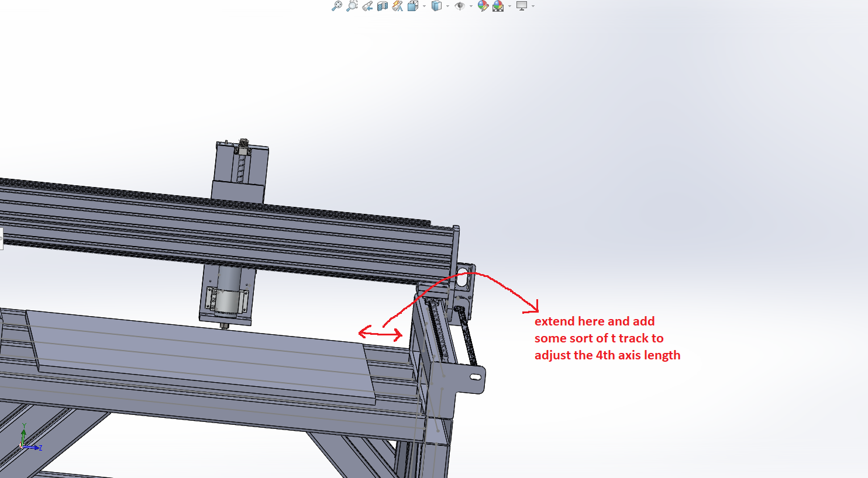This screenshot has width=868, height=478.
Task: Open the View Settings dropdown arrow
Action: pos(533,6)
